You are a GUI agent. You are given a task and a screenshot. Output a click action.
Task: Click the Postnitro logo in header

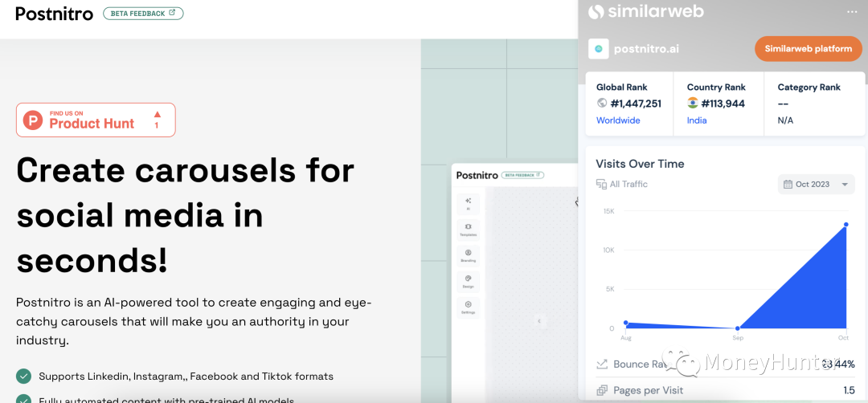point(54,14)
